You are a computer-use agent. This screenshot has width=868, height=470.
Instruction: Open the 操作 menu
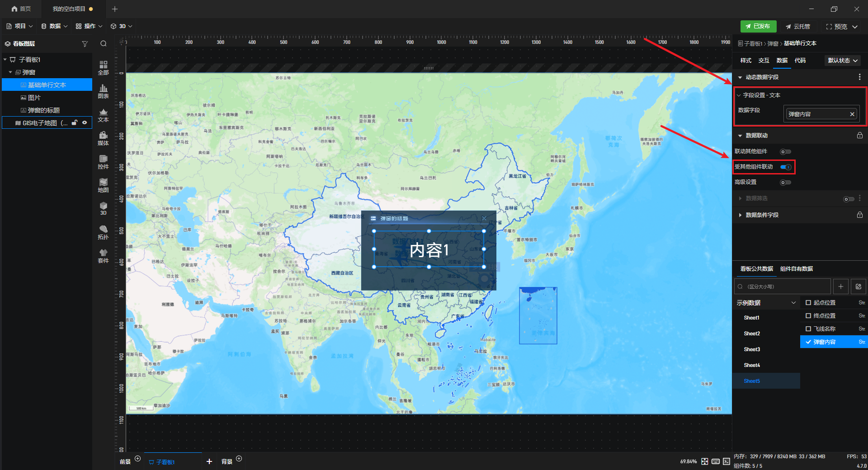(x=89, y=26)
